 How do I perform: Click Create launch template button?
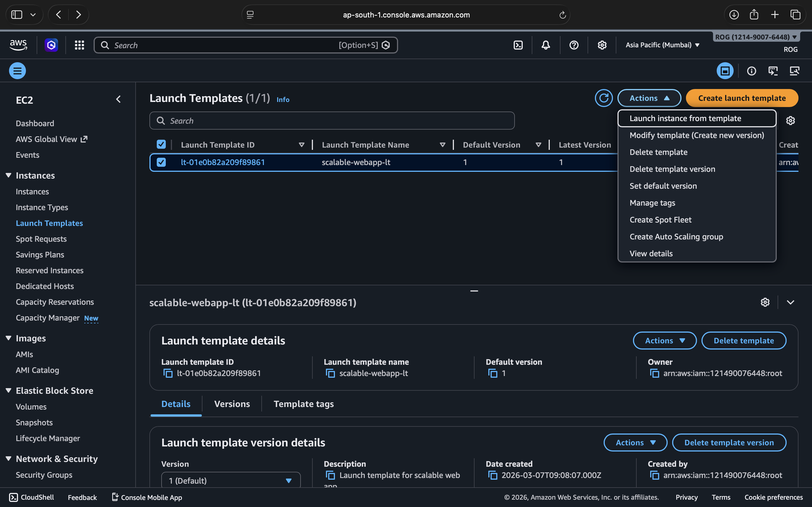tap(742, 98)
